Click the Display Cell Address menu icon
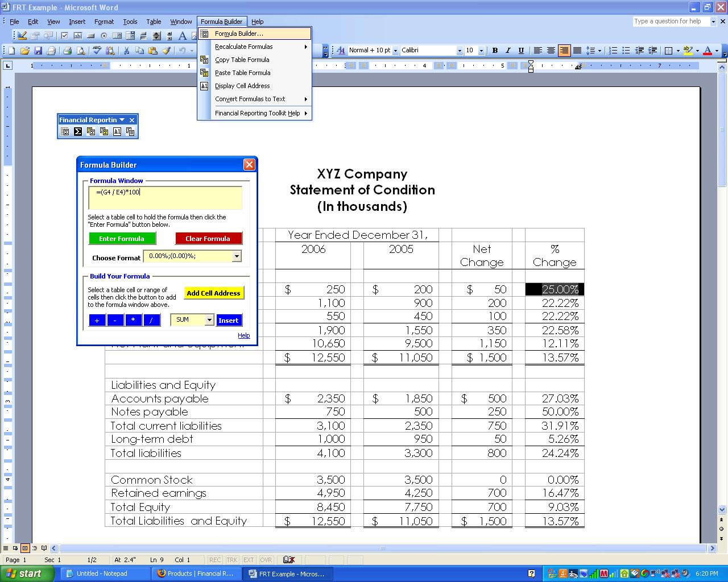The height and width of the screenshot is (582, 728). (204, 86)
